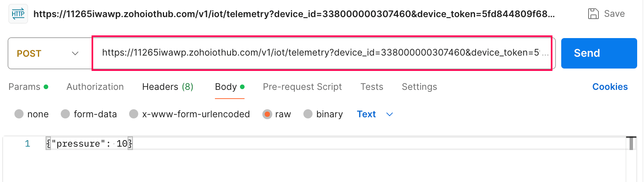The height and width of the screenshot is (182, 644).
Task: Click the request URL input field
Action: 321,53
